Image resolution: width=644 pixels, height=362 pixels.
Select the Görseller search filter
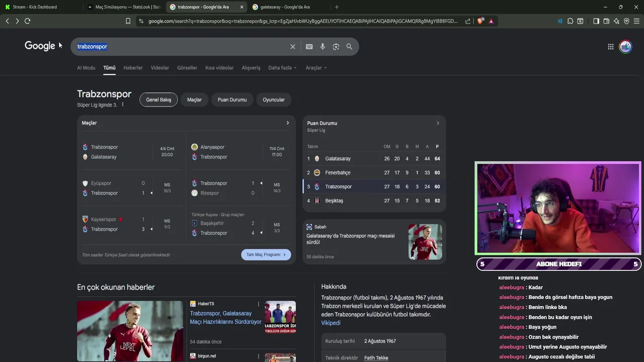click(x=187, y=68)
